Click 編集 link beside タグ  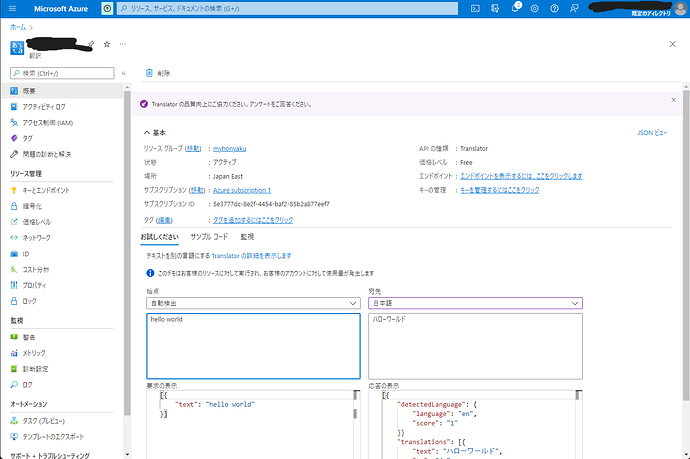tap(165, 220)
